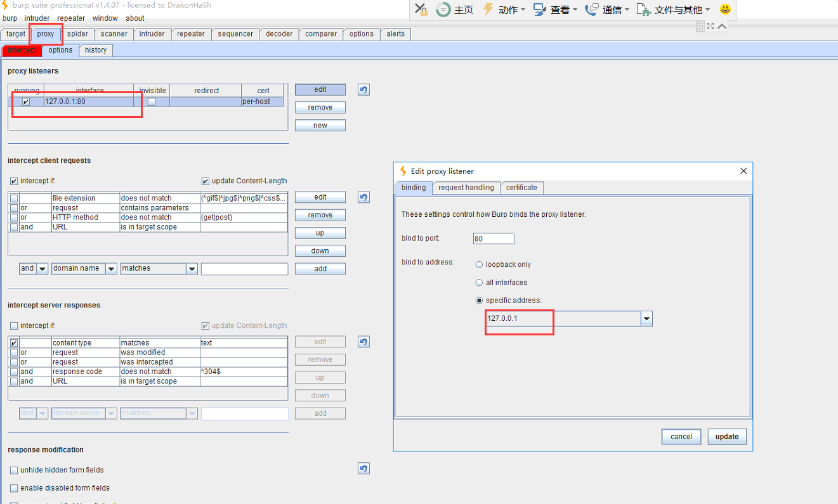Enable the HTTP method rule checkbox
The image size is (838, 504).
pos(14,217)
